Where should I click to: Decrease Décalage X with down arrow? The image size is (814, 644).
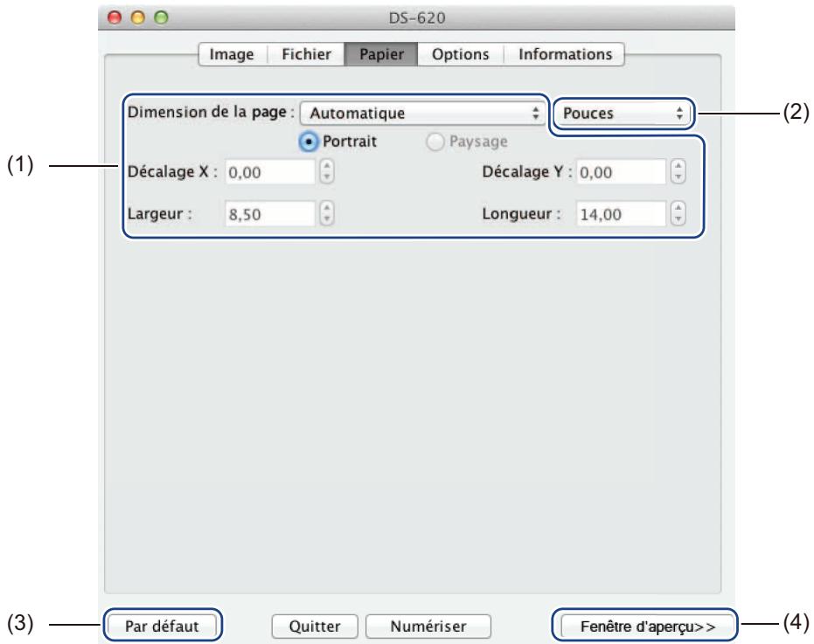point(326,177)
